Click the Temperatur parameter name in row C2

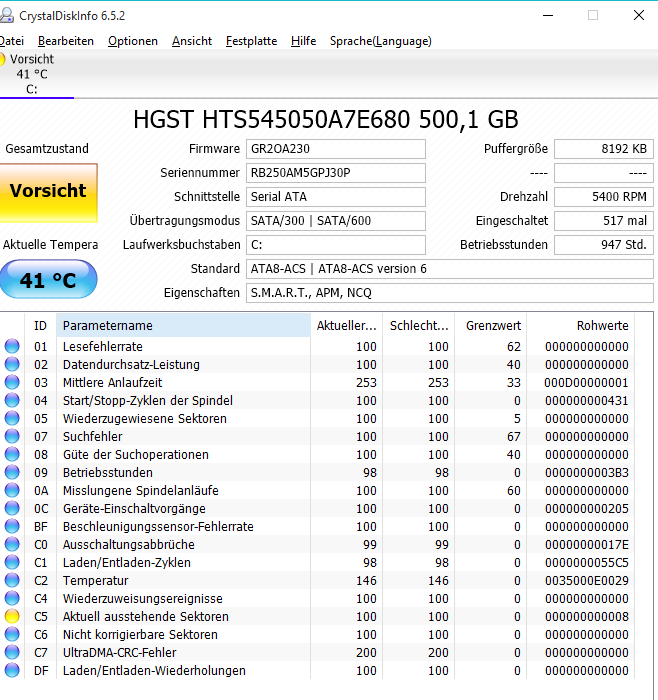[96, 580]
